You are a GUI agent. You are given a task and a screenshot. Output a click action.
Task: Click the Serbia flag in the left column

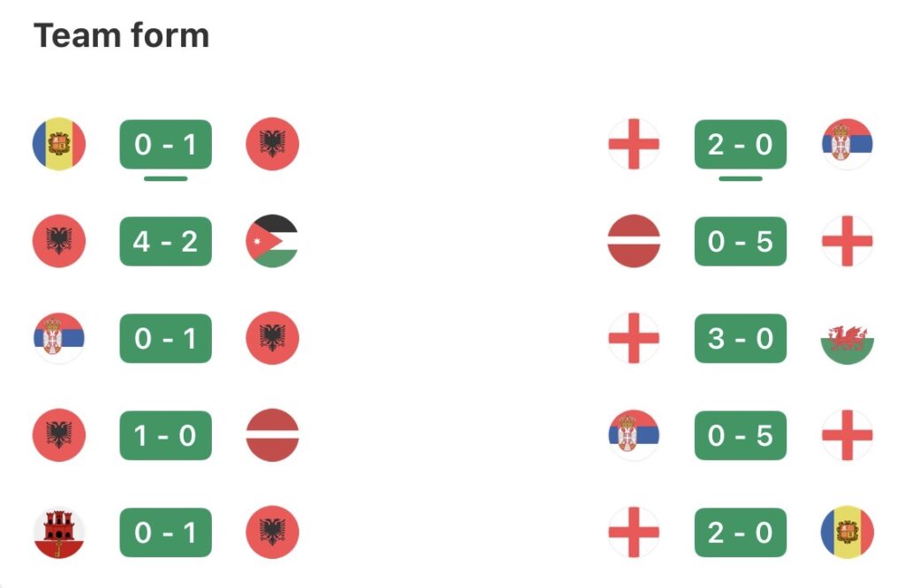coord(58,338)
